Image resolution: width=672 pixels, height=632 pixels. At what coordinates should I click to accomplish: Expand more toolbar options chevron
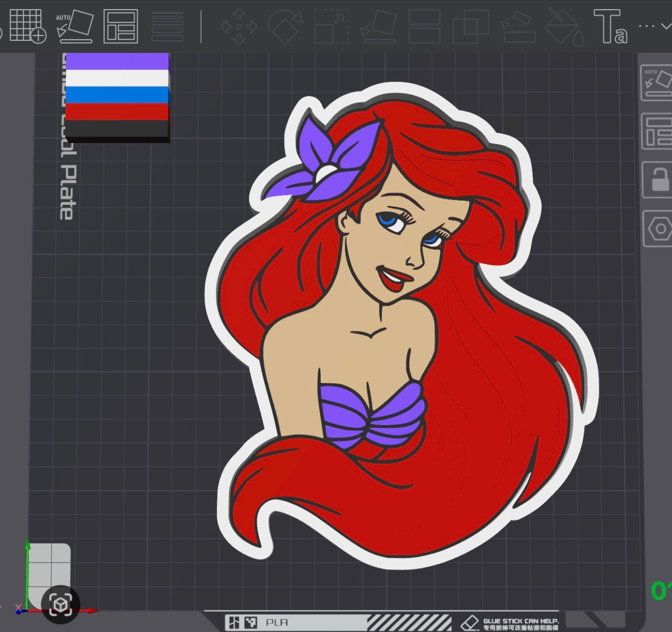click(665, 26)
